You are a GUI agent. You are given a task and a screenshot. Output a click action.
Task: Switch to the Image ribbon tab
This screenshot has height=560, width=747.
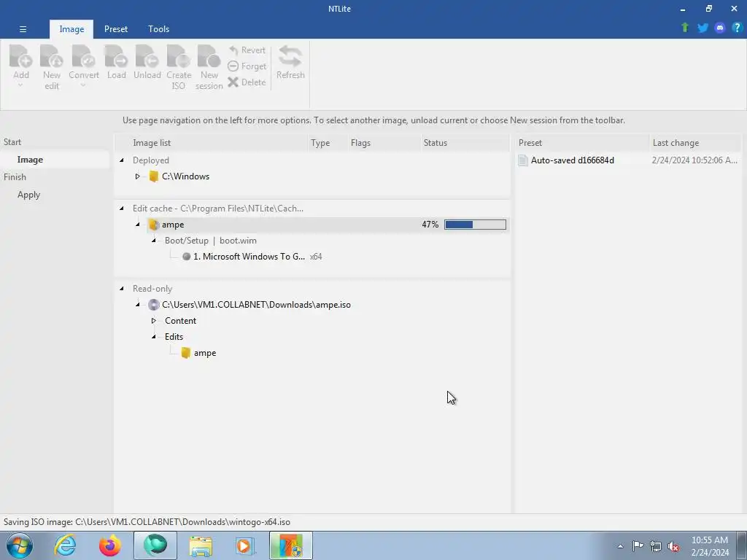[x=71, y=29]
